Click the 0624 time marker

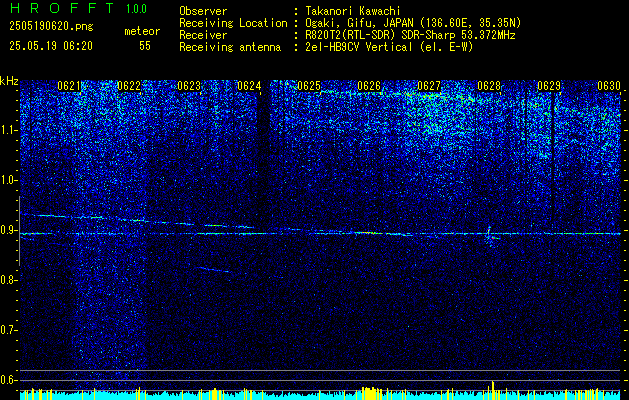coord(249,86)
